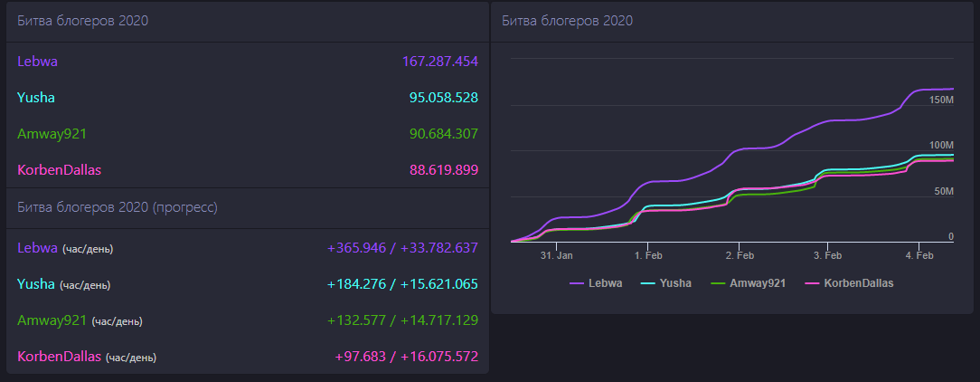Click the 31. Jan axis label
Image resolution: width=980 pixels, height=382 pixels.
coord(556,255)
